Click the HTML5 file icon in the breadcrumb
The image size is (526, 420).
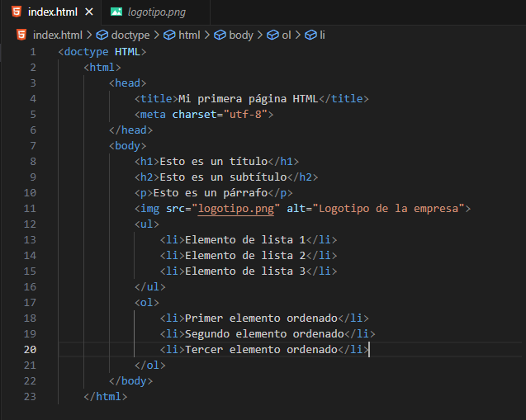click(x=21, y=35)
